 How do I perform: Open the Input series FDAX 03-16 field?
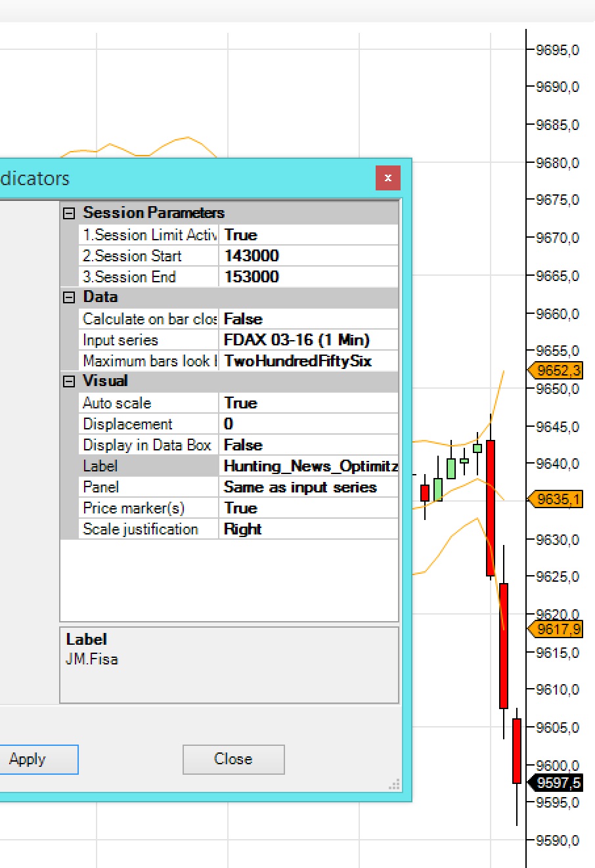pos(308,340)
